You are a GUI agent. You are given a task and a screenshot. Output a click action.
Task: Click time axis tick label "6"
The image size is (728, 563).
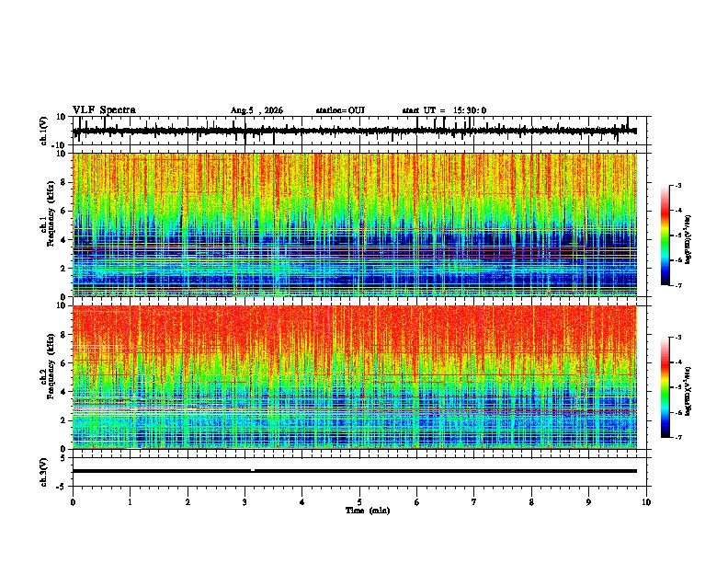417,502
